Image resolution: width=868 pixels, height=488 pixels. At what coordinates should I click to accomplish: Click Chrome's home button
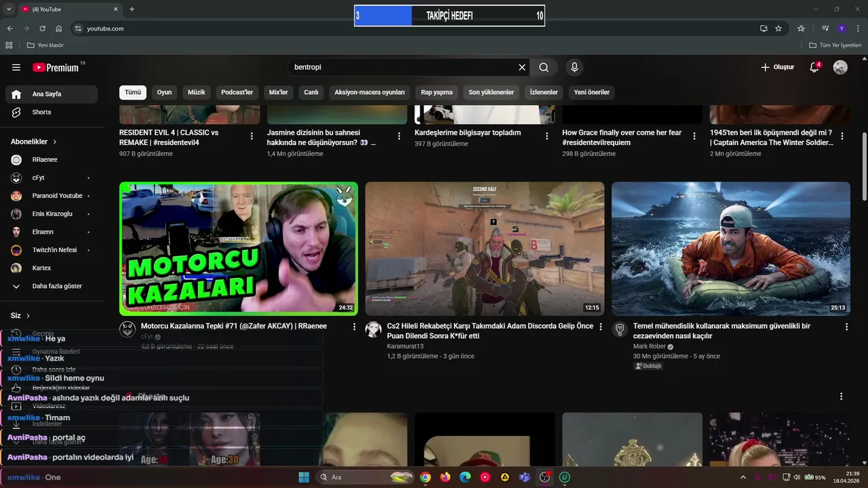tap(59, 28)
